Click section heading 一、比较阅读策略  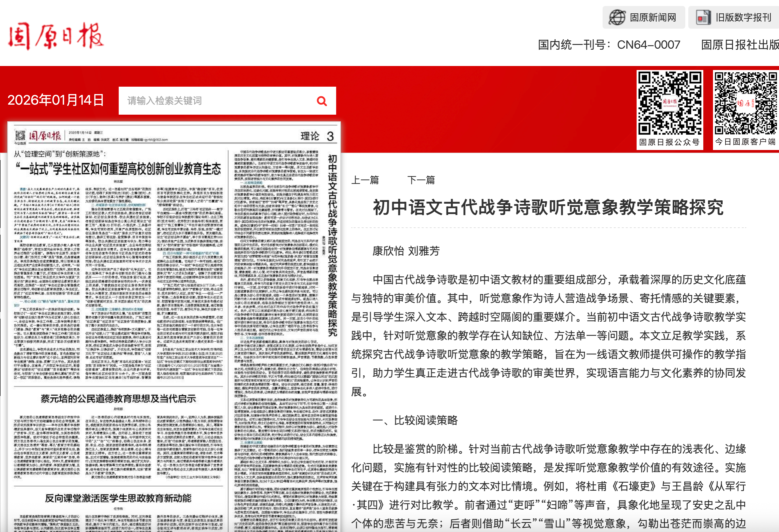[415, 420]
